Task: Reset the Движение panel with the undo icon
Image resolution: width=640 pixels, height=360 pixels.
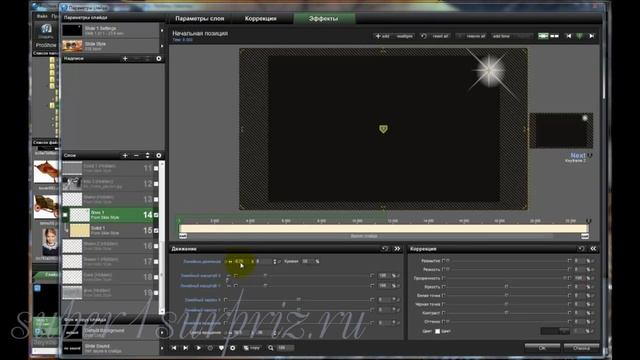Action: pyautogui.click(x=384, y=249)
